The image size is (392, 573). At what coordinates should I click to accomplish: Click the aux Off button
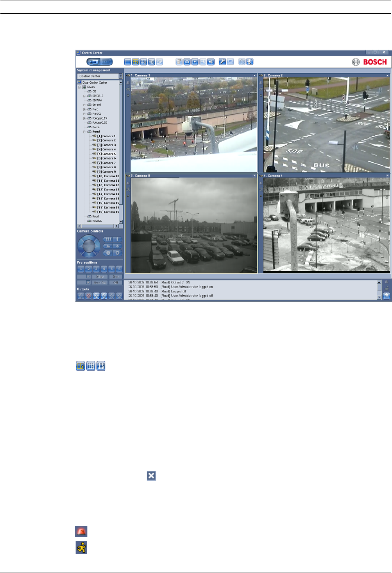116,282
